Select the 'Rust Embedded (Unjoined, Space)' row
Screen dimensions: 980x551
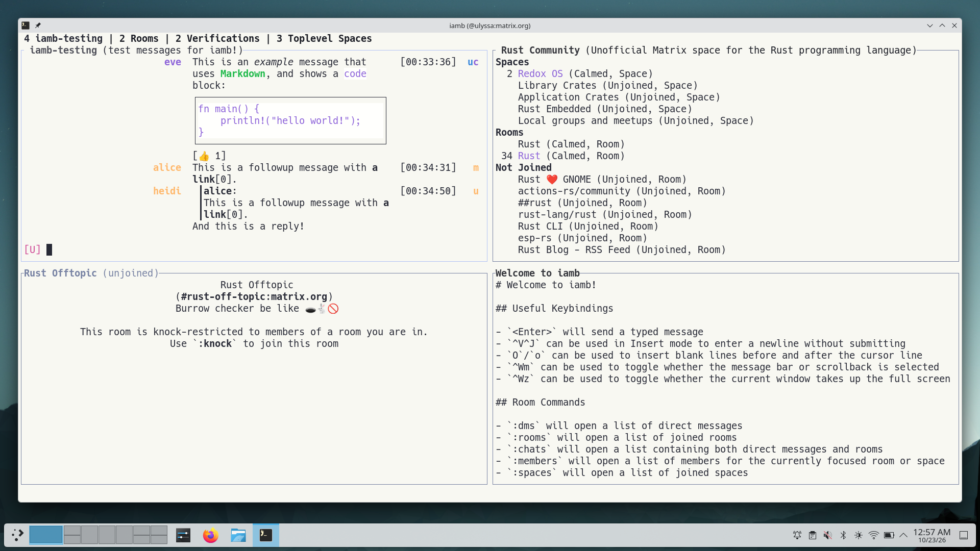(x=605, y=109)
